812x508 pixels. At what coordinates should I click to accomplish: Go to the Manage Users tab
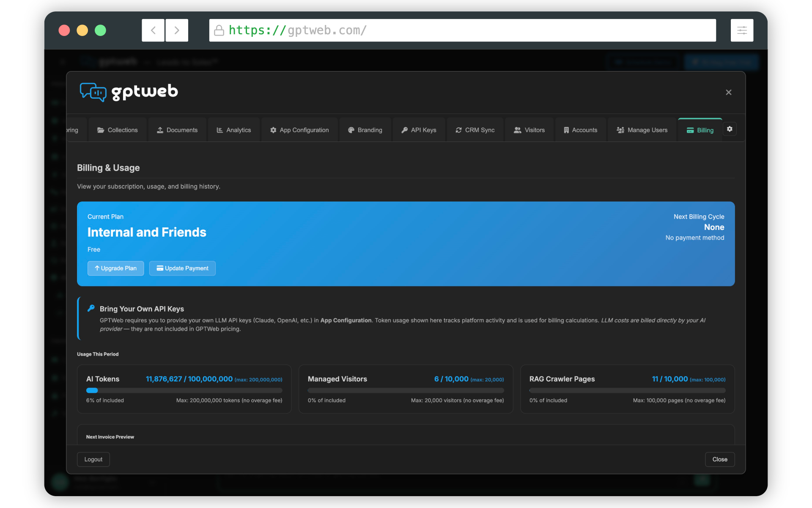(x=642, y=130)
